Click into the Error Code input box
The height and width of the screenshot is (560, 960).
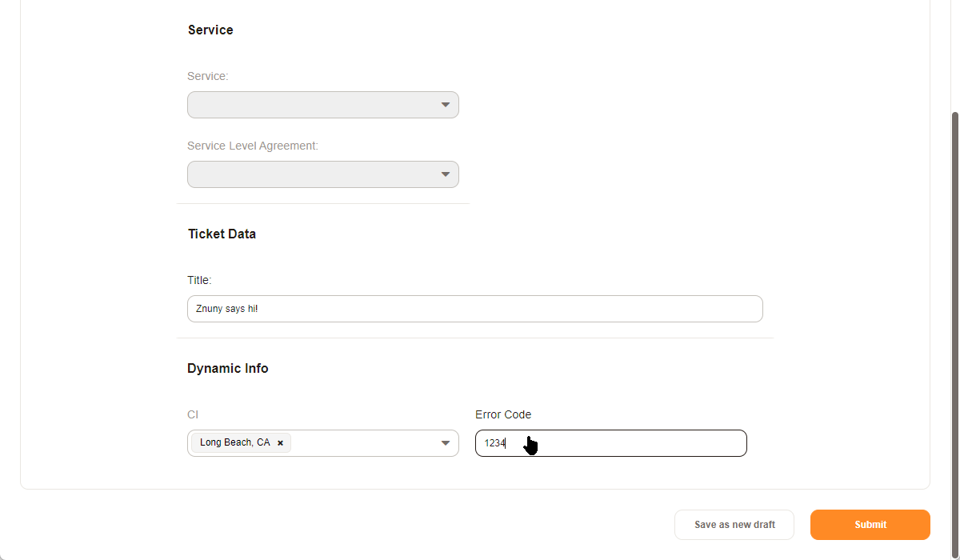pos(632,443)
